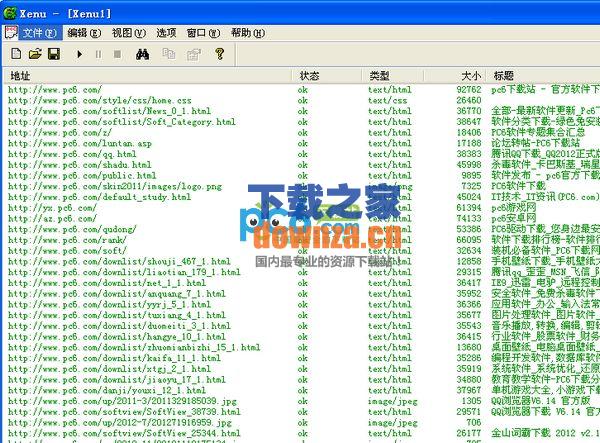Select the public.html URL row
The height and width of the screenshot is (443, 600).
click(82, 175)
